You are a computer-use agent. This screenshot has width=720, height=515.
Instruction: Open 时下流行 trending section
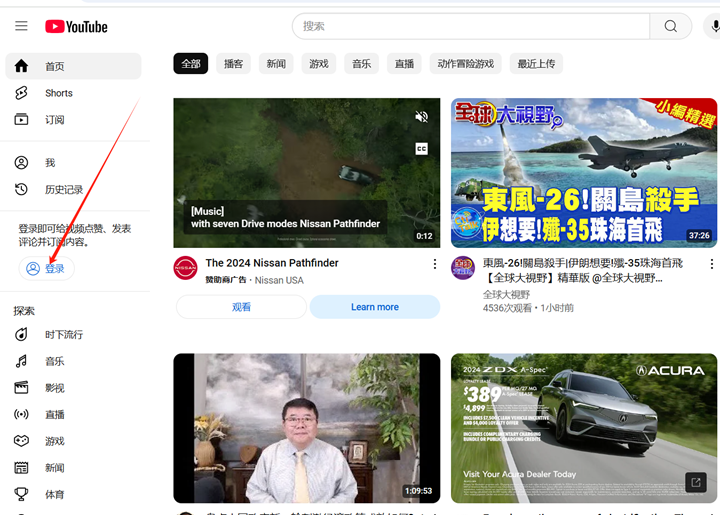click(63, 334)
